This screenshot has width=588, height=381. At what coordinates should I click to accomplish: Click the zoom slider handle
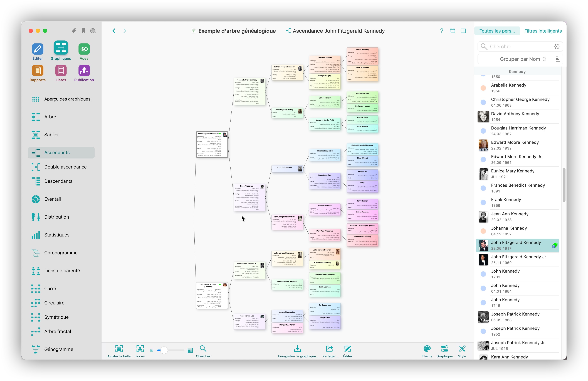coord(164,350)
